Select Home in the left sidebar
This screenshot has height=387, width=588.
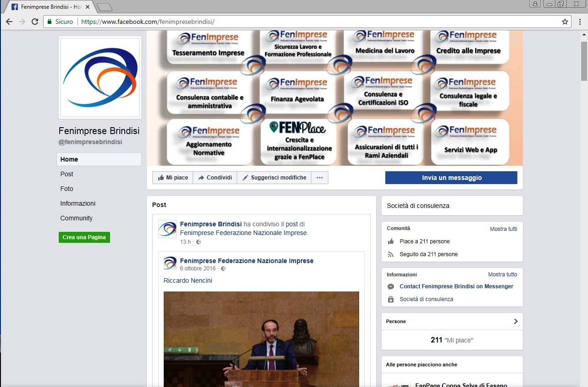point(99,159)
